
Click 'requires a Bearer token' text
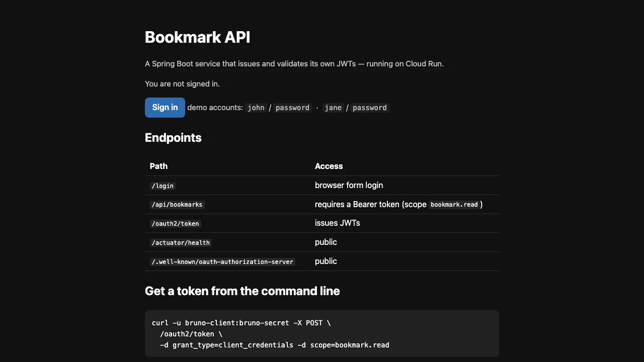pyautogui.click(x=357, y=204)
